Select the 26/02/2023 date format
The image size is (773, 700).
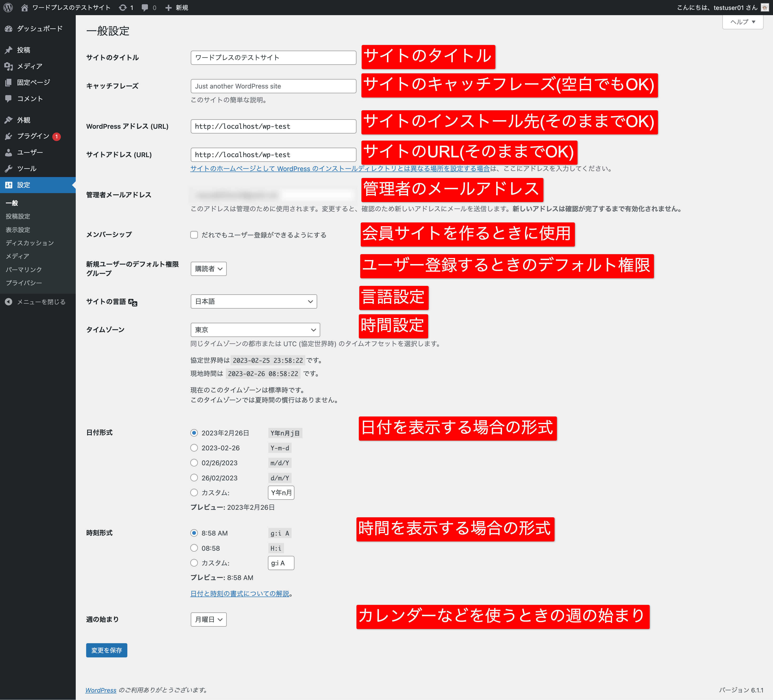tap(194, 478)
